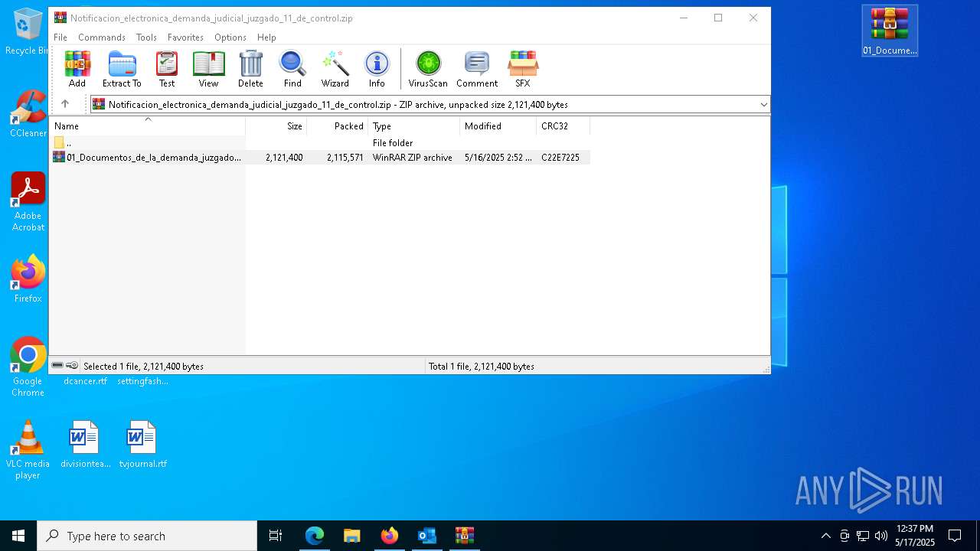Open Task View from the taskbar
The image size is (980, 551).
click(276, 536)
